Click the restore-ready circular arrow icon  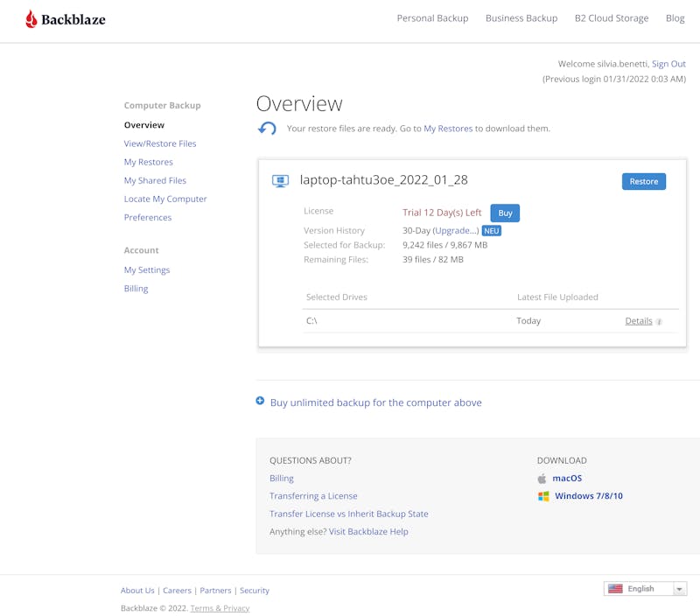click(x=267, y=129)
